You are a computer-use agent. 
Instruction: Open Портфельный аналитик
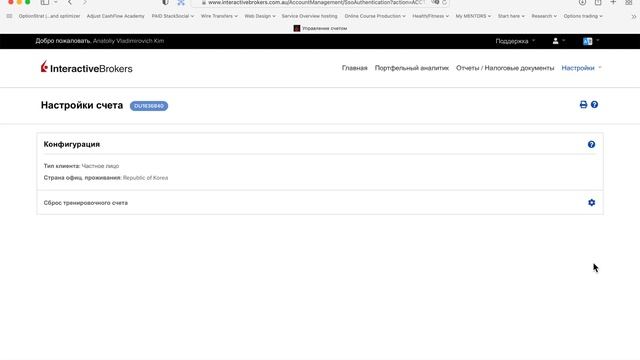(411, 68)
